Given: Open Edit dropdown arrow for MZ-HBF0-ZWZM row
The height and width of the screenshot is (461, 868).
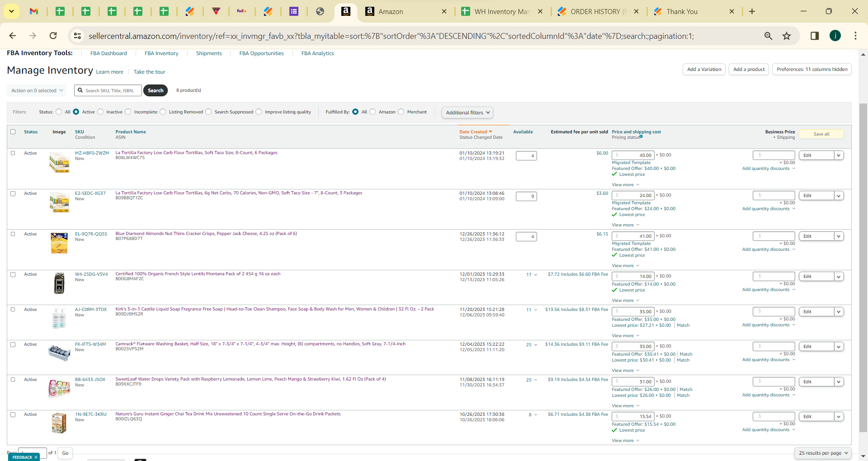Looking at the screenshot, I should (839, 155).
